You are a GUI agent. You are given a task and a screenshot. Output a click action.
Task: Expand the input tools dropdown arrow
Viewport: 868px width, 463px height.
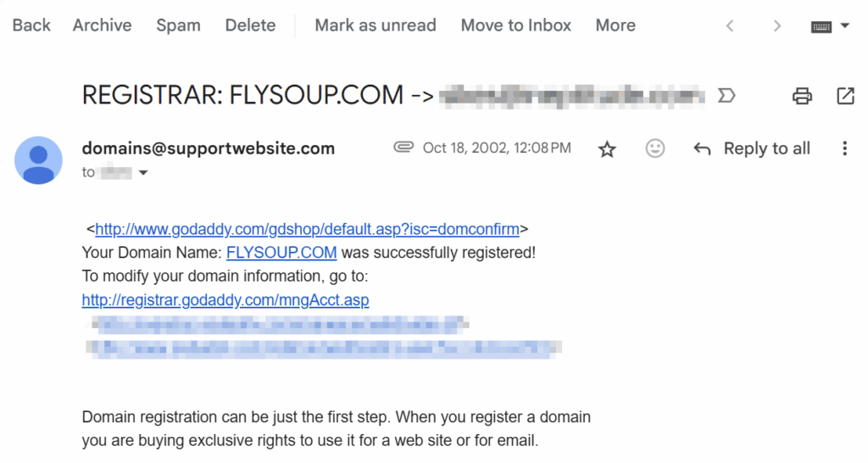(845, 25)
